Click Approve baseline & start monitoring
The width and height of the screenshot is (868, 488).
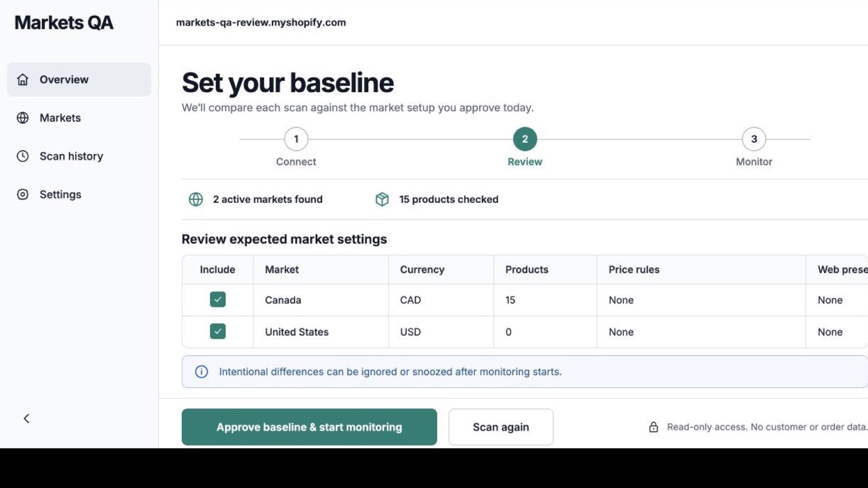[309, 427]
